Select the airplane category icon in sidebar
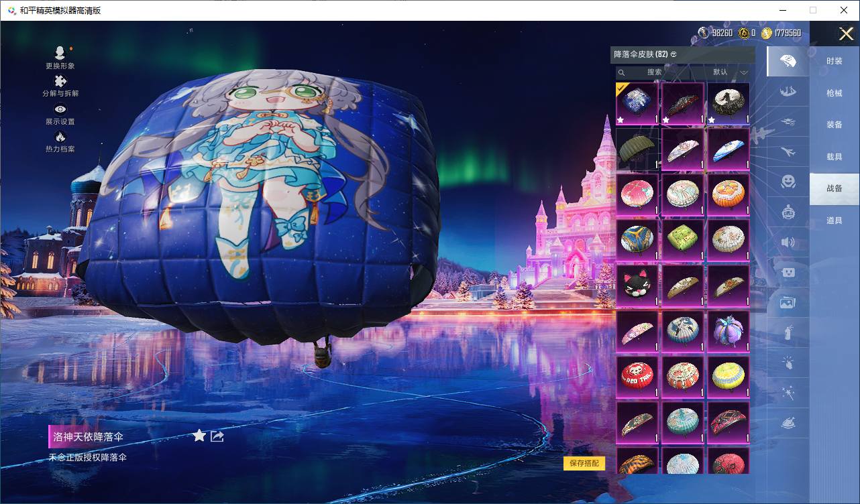The height and width of the screenshot is (504, 860). pos(788,152)
